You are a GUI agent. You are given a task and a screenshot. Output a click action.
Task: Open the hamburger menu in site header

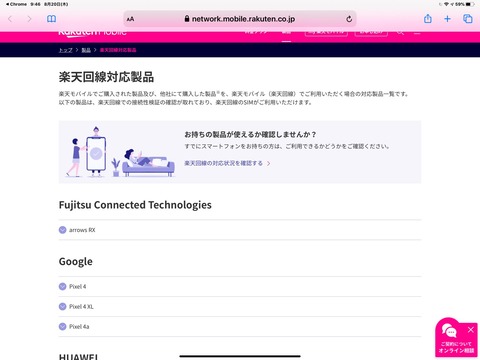click(417, 32)
